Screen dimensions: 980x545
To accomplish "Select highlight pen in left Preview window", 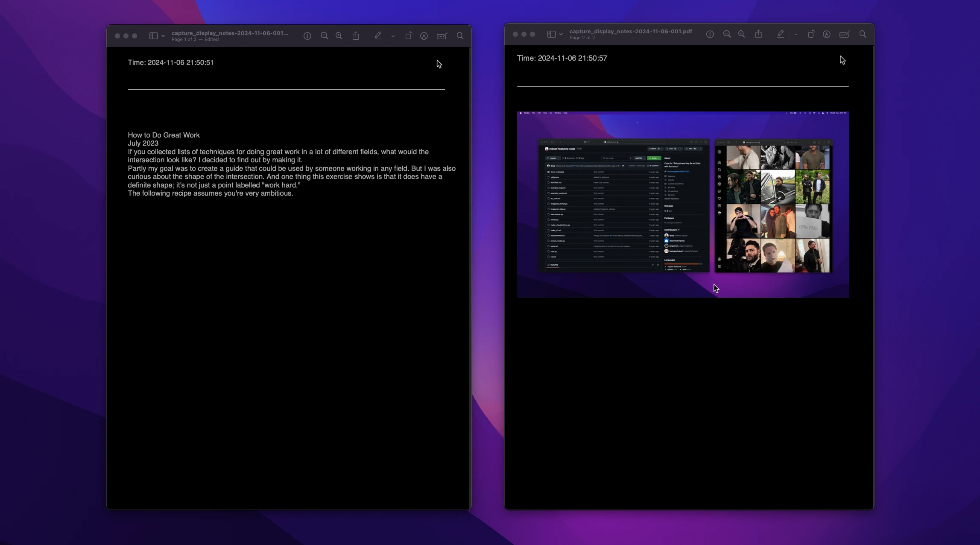I will [x=378, y=36].
